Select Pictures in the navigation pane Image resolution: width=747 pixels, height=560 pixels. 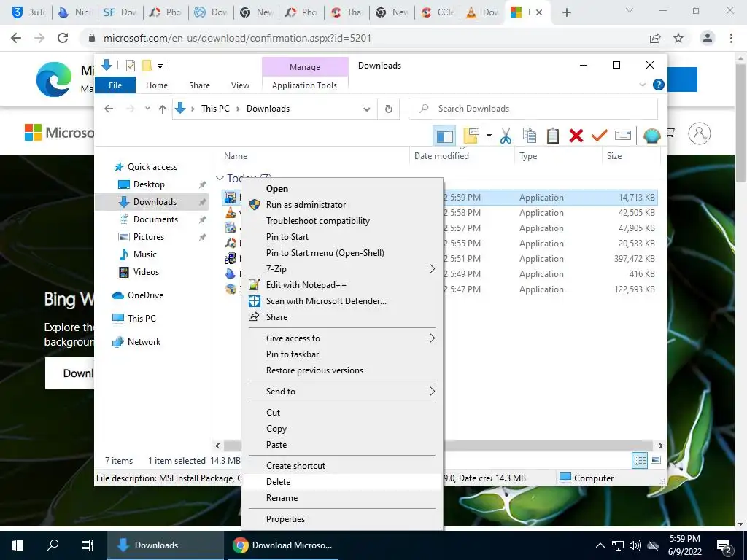pyautogui.click(x=148, y=237)
